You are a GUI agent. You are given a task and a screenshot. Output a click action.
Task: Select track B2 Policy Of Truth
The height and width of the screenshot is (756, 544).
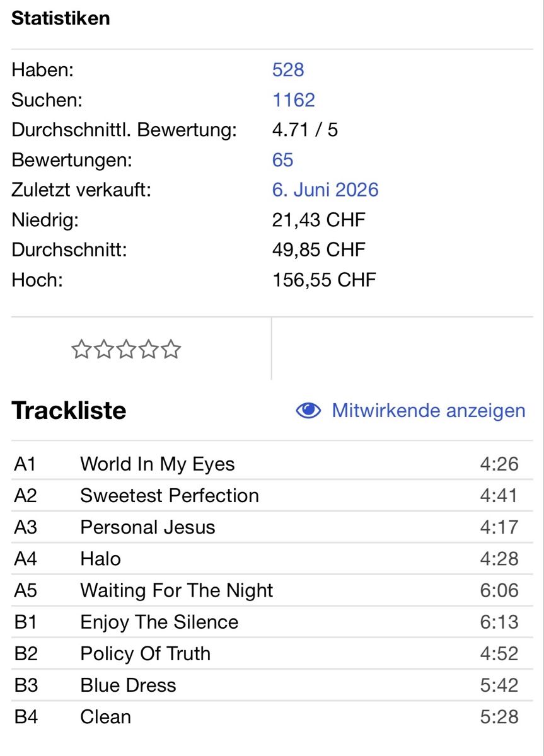(x=272, y=653)
